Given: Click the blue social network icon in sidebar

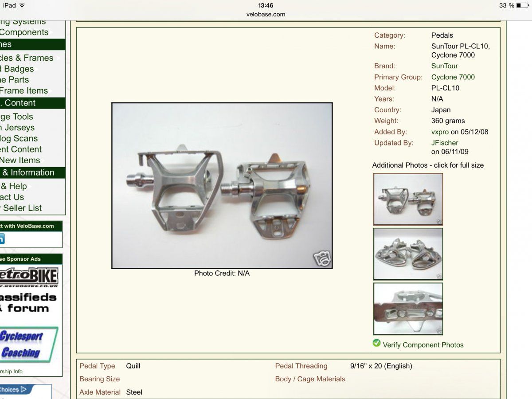Looking at the screenshot, I should click(x=1, y=239).
